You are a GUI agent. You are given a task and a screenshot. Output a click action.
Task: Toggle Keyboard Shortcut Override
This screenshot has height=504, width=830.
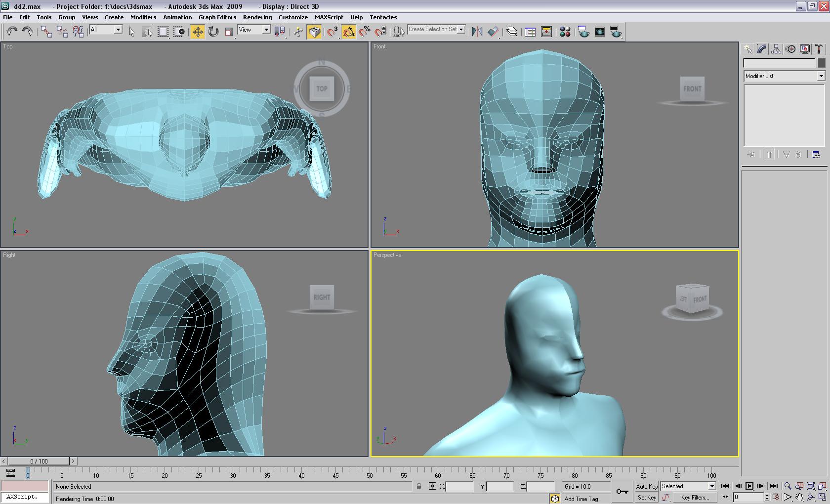314,32
